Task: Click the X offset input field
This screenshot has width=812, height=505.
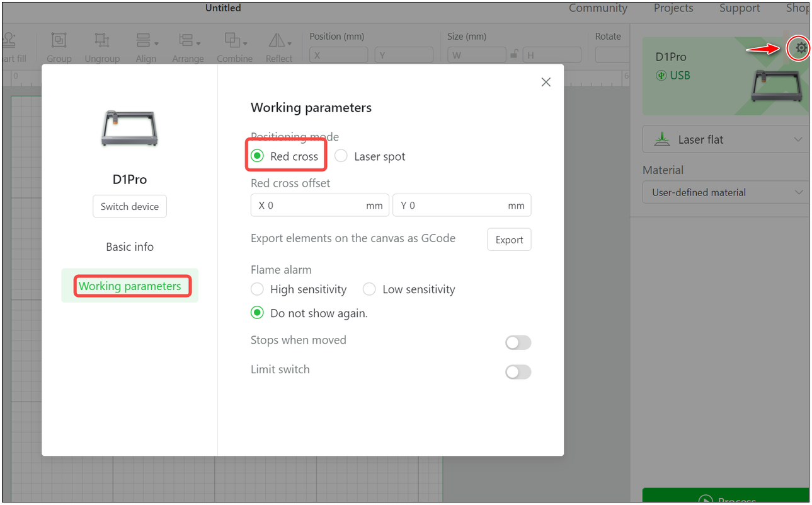Action: [319, 205]
